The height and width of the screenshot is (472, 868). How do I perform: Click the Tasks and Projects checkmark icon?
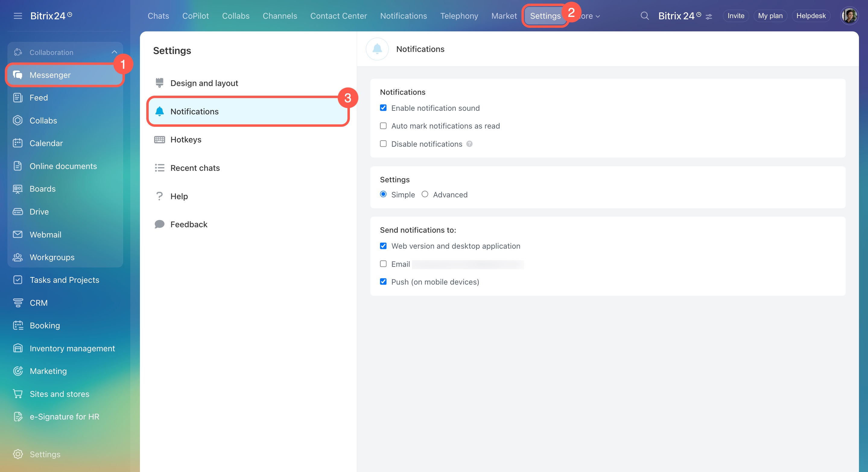pyautogui.click(x=17, y=280)
